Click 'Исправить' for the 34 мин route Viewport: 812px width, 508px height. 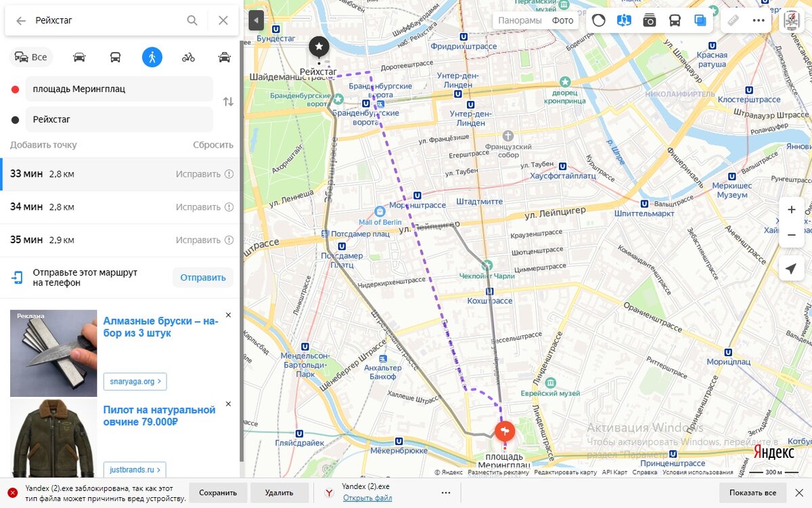[x=198, y=207]
